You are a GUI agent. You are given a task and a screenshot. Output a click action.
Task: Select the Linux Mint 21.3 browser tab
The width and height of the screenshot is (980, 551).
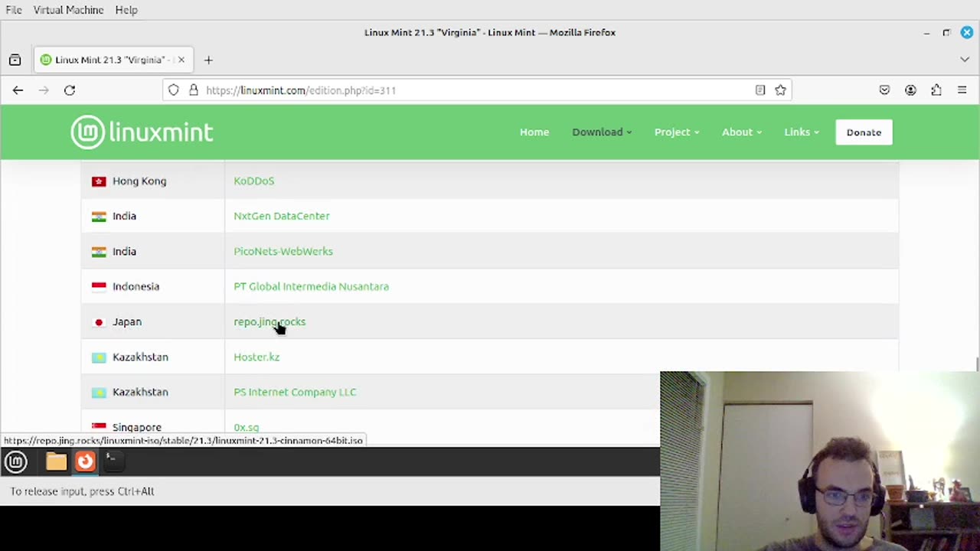113,60
